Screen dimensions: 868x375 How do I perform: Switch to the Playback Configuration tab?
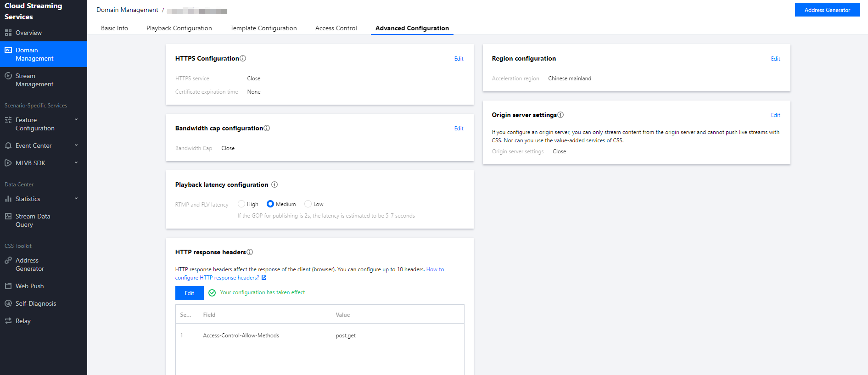coord(179,28)
